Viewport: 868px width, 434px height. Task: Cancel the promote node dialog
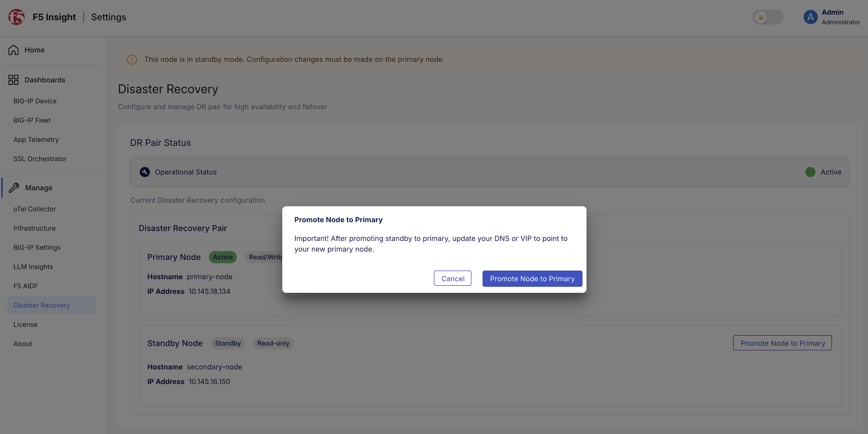453,278
